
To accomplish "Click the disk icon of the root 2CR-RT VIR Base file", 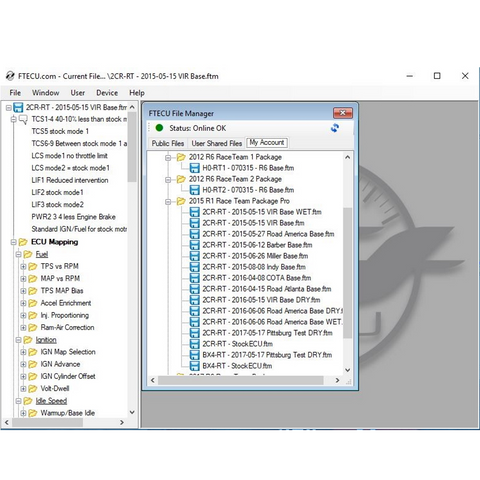I will point(18,107).
